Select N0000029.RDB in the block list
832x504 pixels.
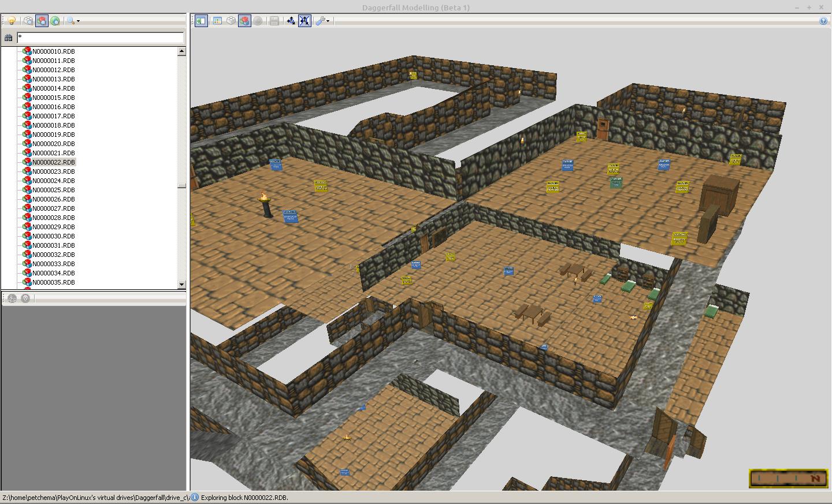[x=53, y=227]
